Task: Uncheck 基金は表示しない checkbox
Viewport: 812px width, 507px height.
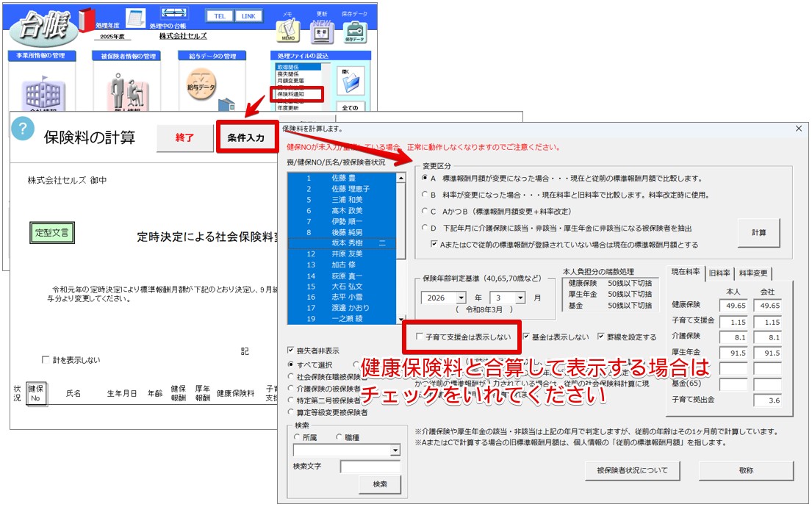Action: click(526, 337)
